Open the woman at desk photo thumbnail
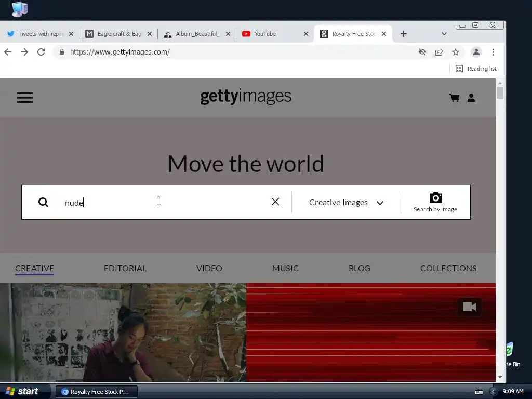This screenshot has height=399, width=532. [123, 332]
